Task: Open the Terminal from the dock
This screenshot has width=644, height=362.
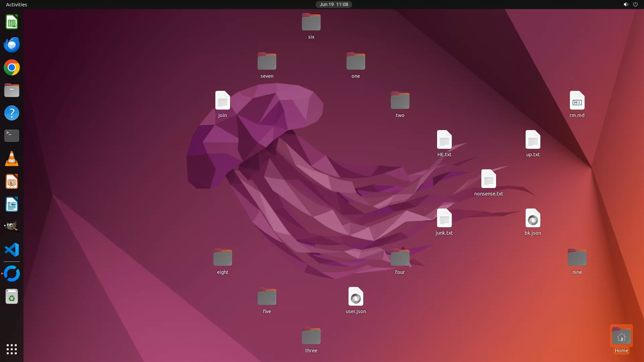Action: [x=12, y=136]
